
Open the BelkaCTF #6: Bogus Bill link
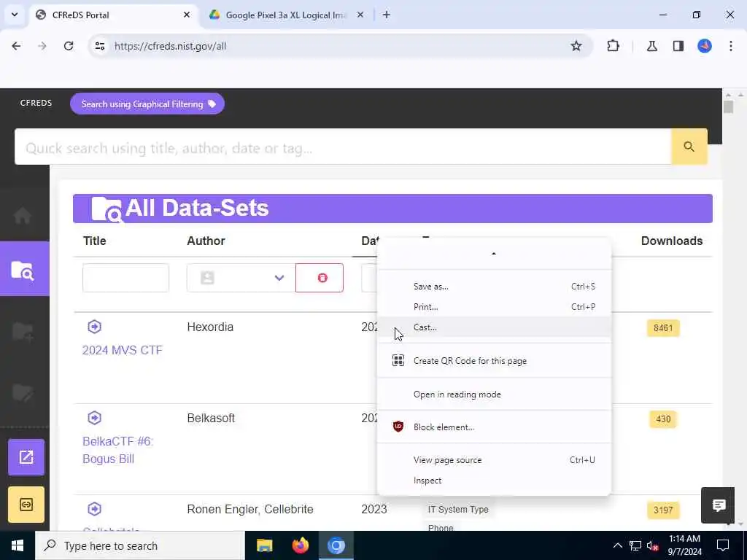[117, 450]
